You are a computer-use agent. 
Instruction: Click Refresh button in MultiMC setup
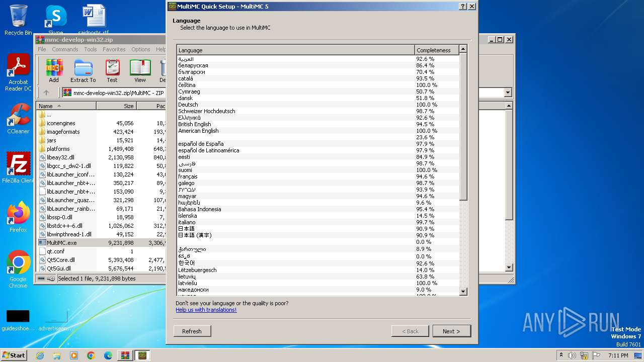[192, 331]
